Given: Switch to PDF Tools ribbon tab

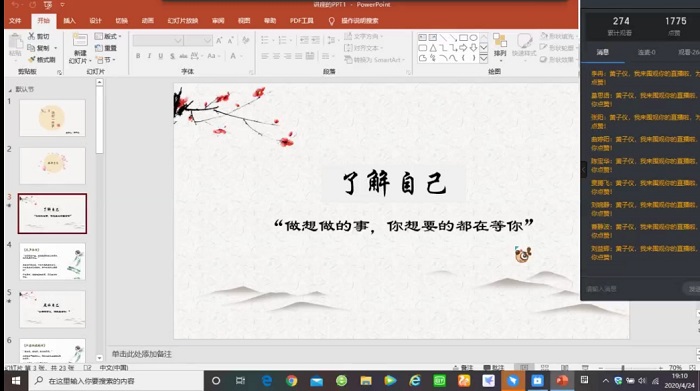Looking at the screenshot, I should (302, 21).
